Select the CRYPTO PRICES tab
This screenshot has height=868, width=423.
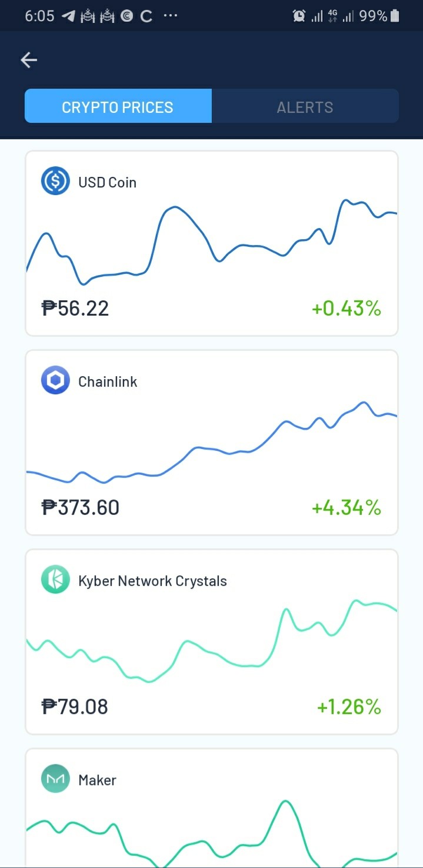[118, 106]
